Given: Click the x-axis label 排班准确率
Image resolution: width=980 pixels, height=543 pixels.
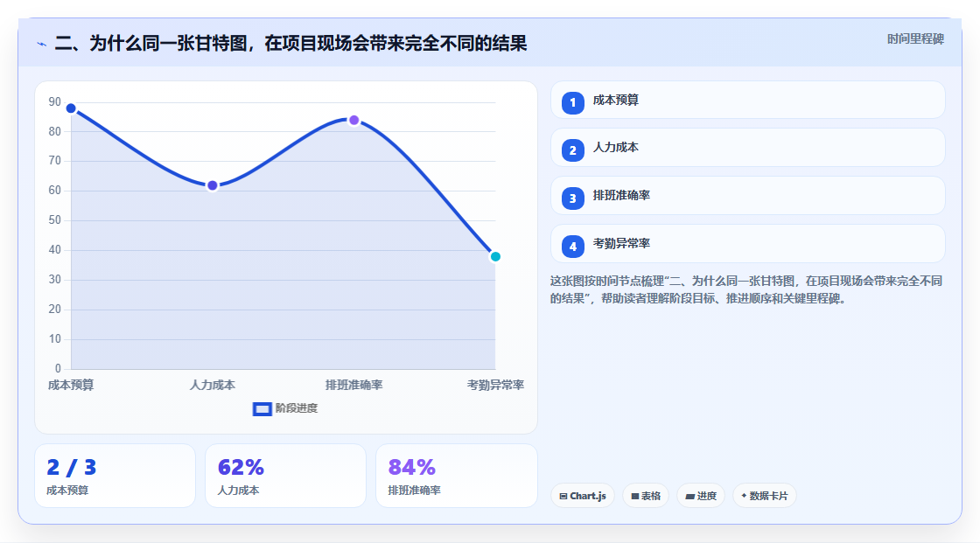Looking at the screenshot, I should click(353, 385).
